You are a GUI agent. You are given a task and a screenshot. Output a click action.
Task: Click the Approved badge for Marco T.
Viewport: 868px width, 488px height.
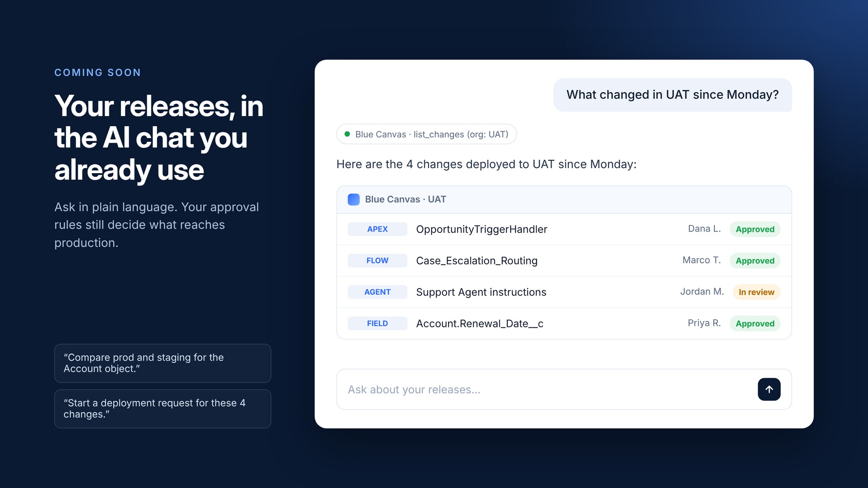click(755, 260)
